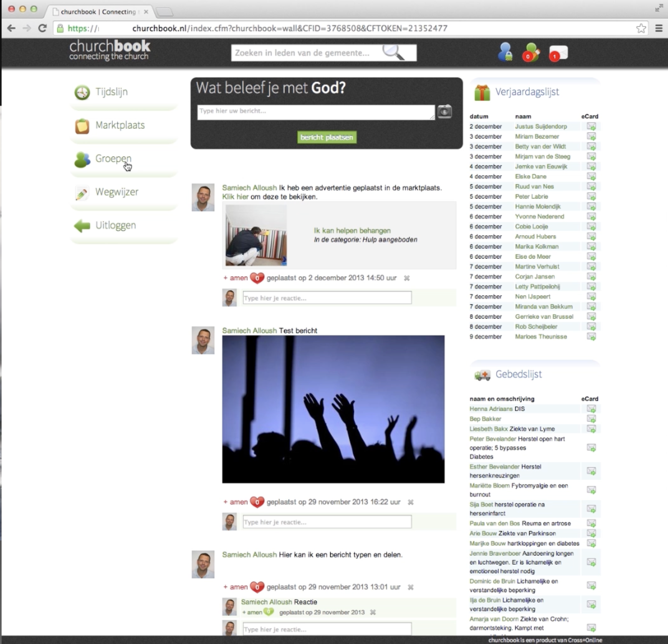
Task: Open Wegwijzer using the pencil icon
Action: pos(82,192)
